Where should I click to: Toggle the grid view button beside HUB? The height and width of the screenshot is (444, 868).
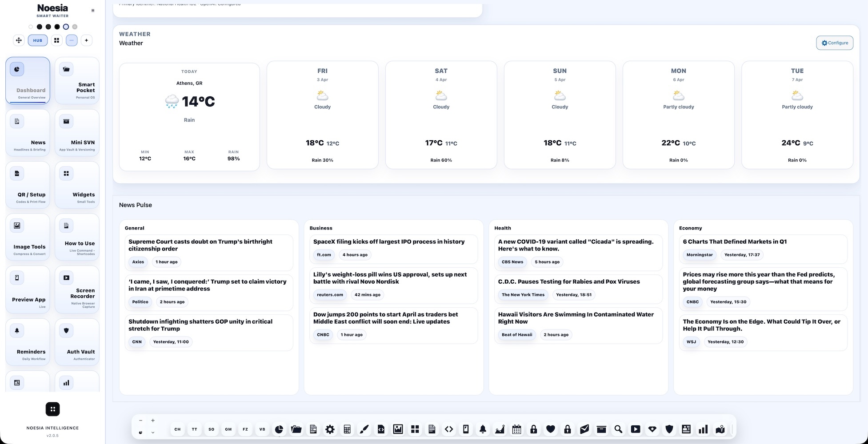(56, 40)
